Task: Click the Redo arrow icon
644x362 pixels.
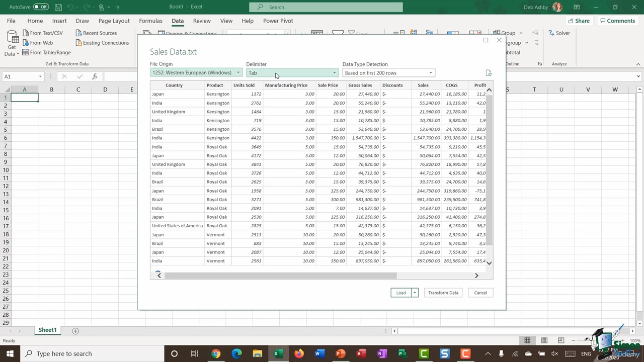Action: [x=90, y=7]
